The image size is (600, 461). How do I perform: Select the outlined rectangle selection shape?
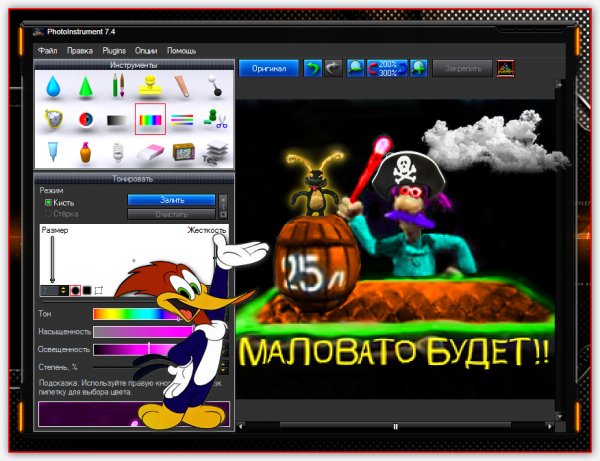(x=99, y=290)
